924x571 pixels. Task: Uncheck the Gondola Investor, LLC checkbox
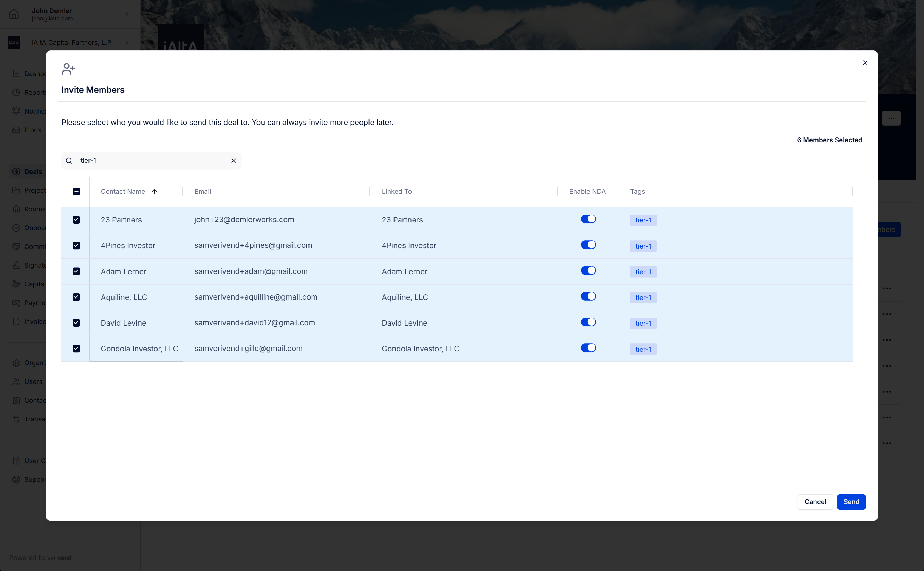(76, 349)
